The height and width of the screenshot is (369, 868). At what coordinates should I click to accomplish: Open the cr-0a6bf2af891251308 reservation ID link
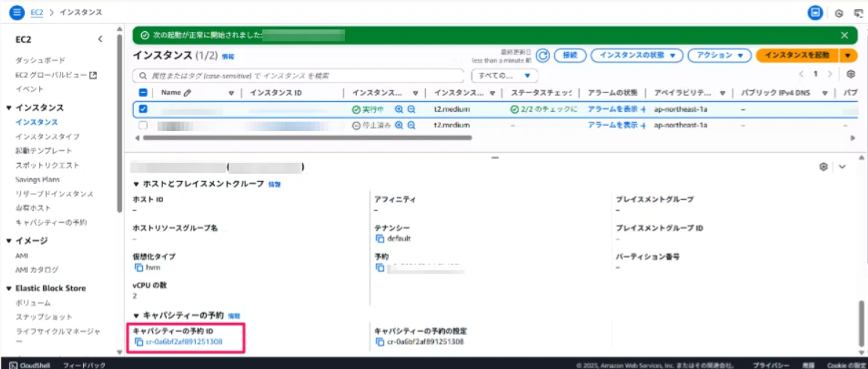184,342
